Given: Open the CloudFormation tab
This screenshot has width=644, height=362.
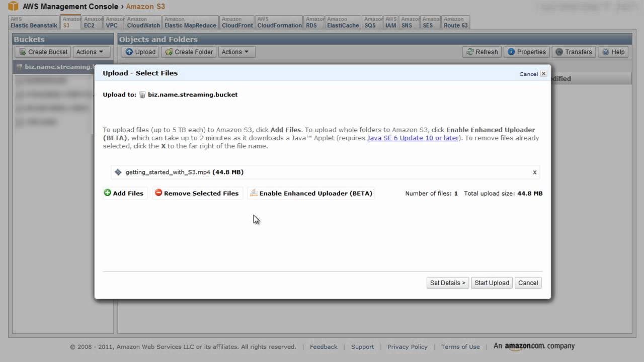Looking at the screenshot, I should (x=279, y=23).
